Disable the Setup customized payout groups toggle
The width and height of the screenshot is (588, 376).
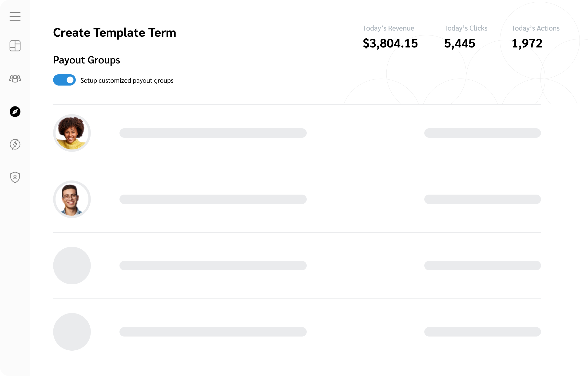(x=64, y=80)
